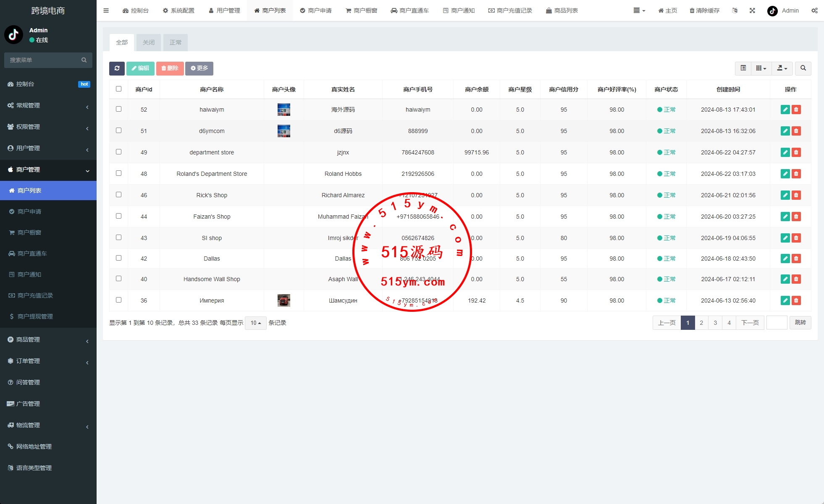Screen dimensions: 824x504
Task: Open the page size dropdown showing 10
Action: coord(255,323)
